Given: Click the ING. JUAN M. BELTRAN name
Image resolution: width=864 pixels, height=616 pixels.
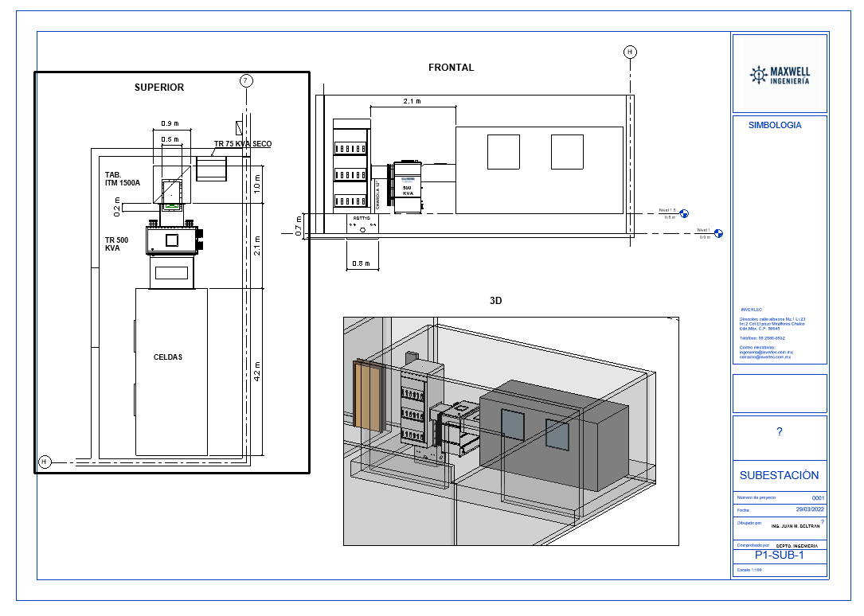Looking at the screenshot, I should click(x=796, y=526).
